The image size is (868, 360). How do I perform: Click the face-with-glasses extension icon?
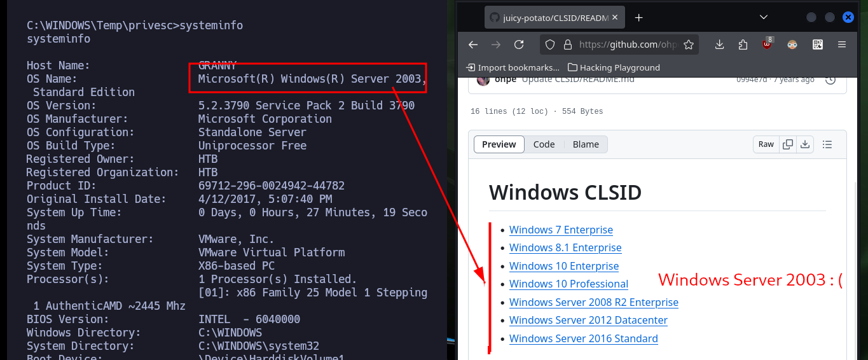click(792, 45)
